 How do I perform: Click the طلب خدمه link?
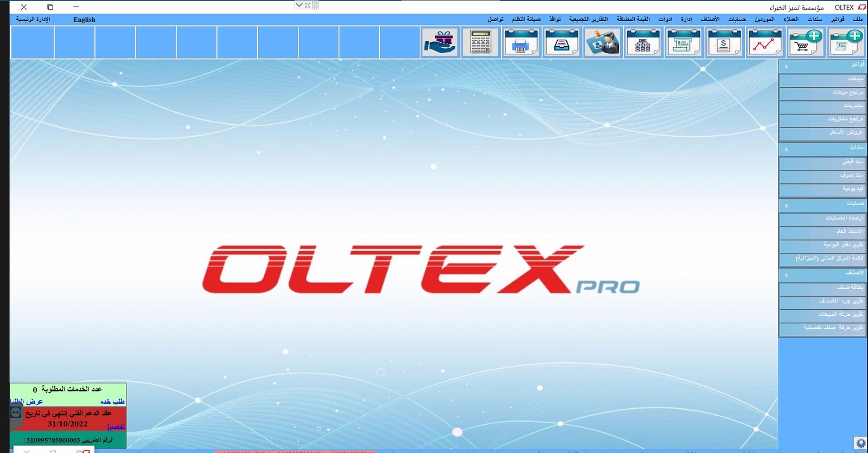(112, 401)
